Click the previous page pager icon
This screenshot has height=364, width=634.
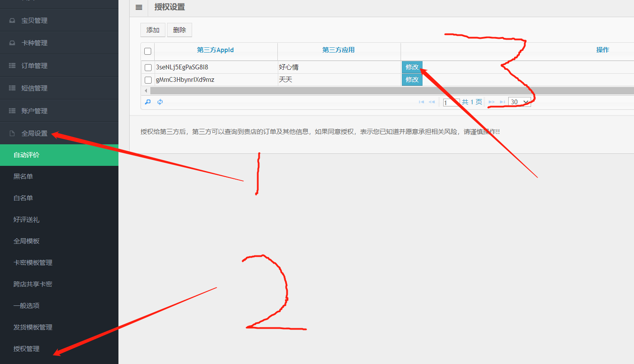point(432,102)
